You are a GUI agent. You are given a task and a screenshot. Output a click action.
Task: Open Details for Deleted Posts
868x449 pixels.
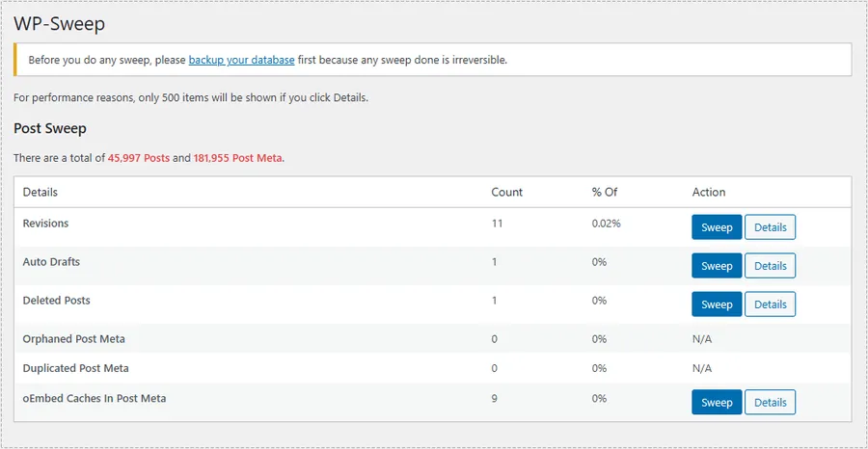click(770, 304)
